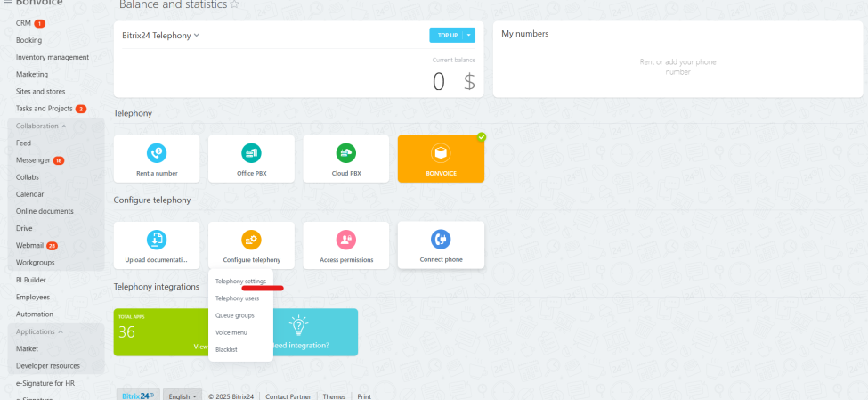Image resolution: width=868 pixels, height=400 pixels.
Task: Click the favorite star next to page title
Action: click(234, 4)
